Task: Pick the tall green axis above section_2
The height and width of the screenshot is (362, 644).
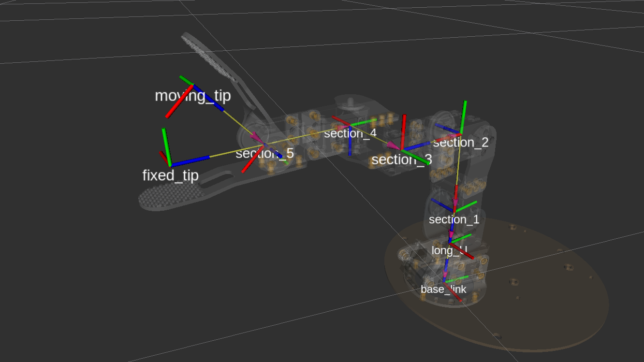Action: [463, 116]
